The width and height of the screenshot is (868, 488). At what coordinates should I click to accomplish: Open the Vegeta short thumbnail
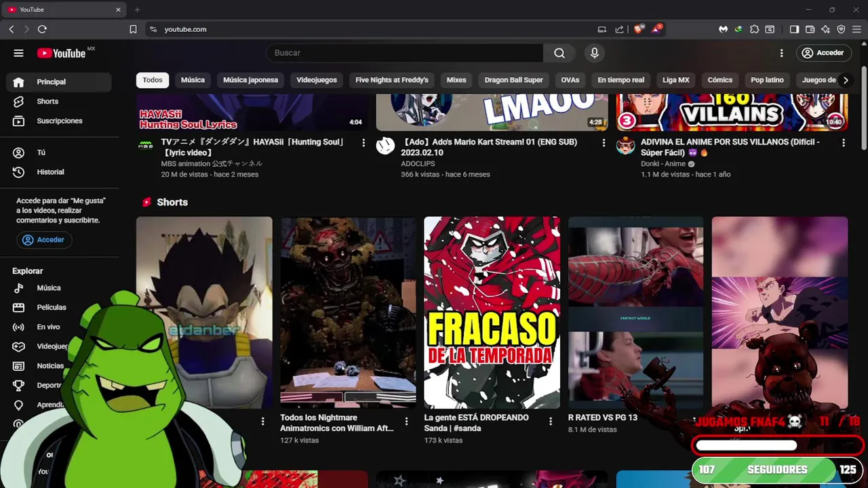click(x=204, y=312)
